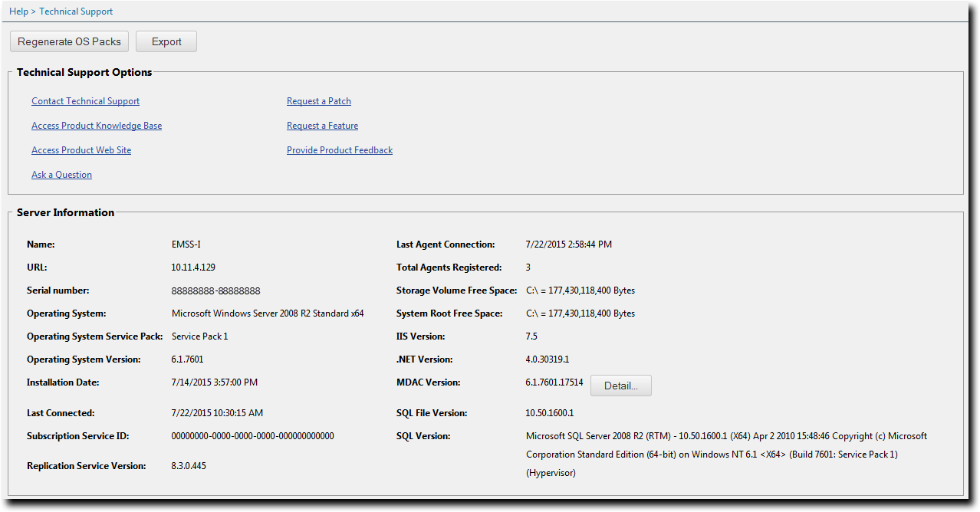
Task: Click the Total Agents Registered: label
Action: tap(449, 267)
